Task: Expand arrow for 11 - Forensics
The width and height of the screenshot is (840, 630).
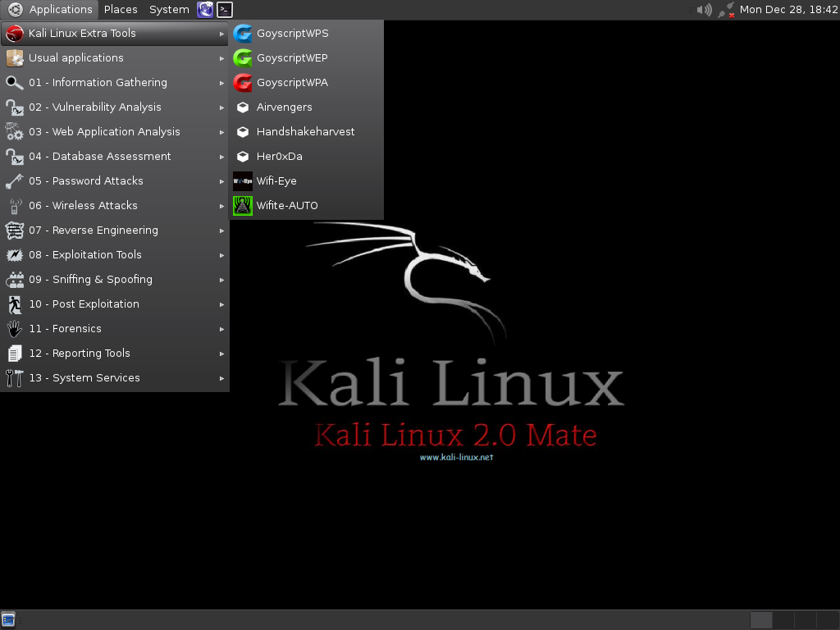Action: 221,330
